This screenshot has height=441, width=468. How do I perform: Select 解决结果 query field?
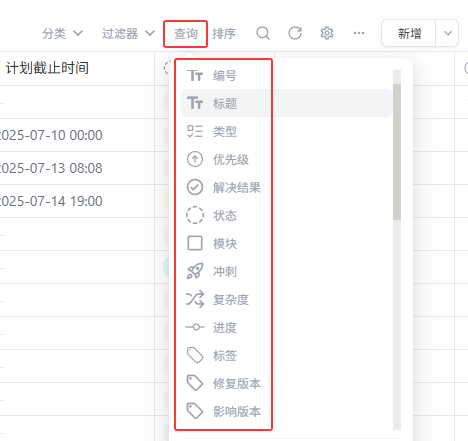287,187
